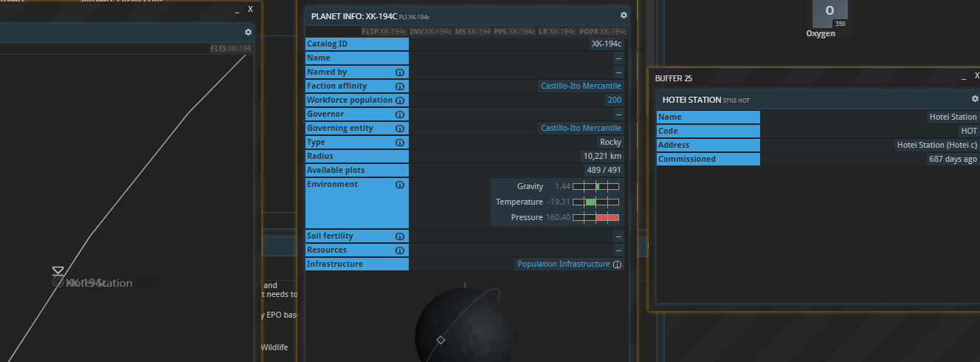Minimize the Buffer 25 window
The width and height of the screenshot is (980, 362).
(964, 78)
